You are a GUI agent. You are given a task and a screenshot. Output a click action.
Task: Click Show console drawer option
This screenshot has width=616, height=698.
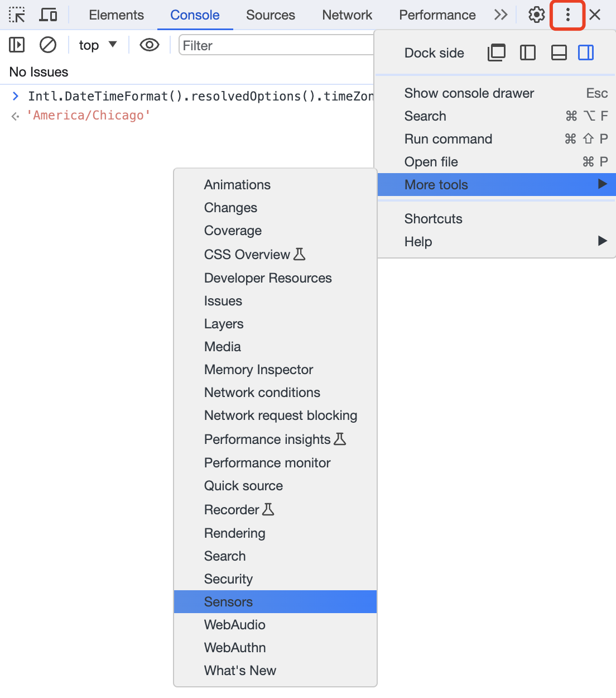[x=469, y=93]
